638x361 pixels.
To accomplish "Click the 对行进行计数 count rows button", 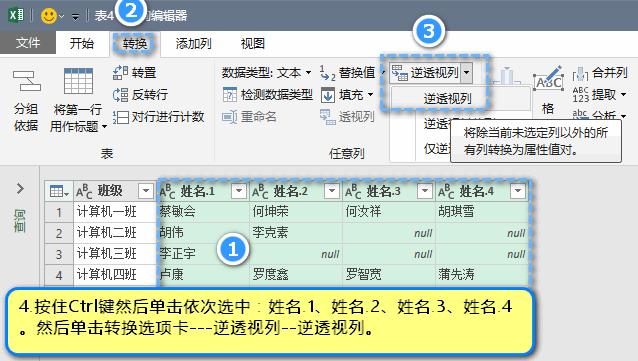I will click(x=159, y=117).
